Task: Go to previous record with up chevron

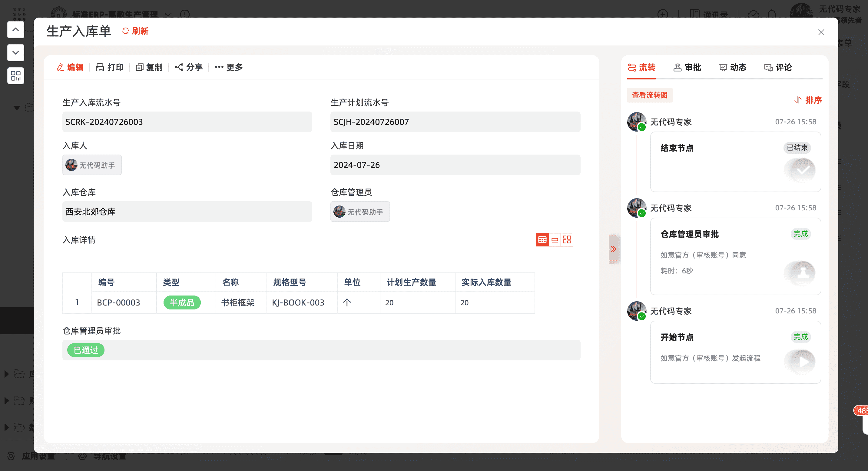Action: pos(15,30)
